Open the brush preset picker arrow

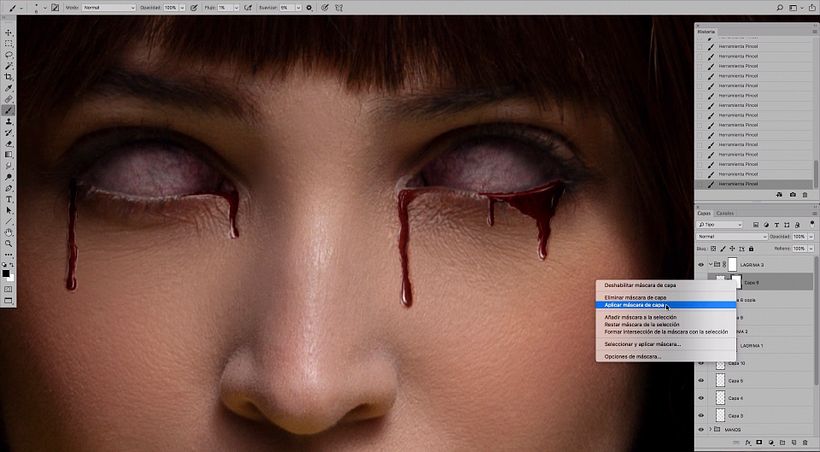[x=45, y=8]
